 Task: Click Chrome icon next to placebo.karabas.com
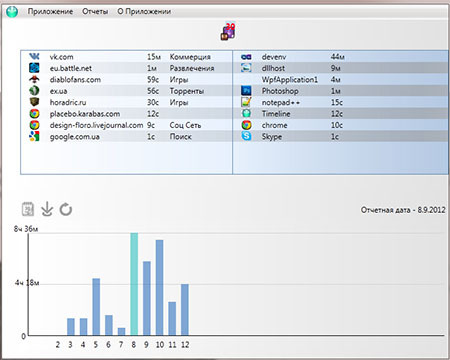tap(34, 114)
